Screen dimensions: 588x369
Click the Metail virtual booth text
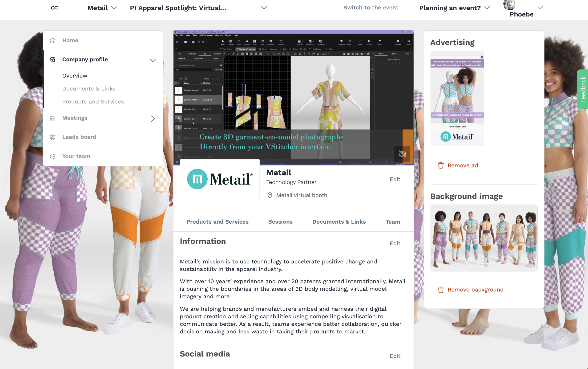click(302, 195)
